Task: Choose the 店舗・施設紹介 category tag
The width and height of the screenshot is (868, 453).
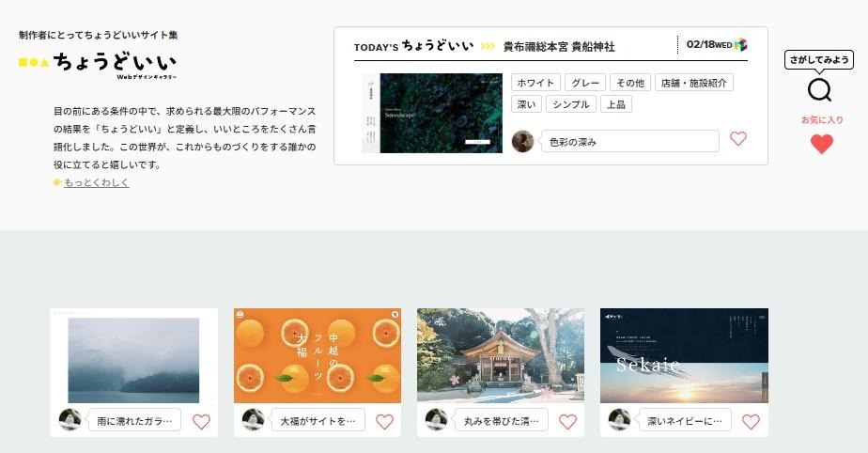Action: pos(693,83)
